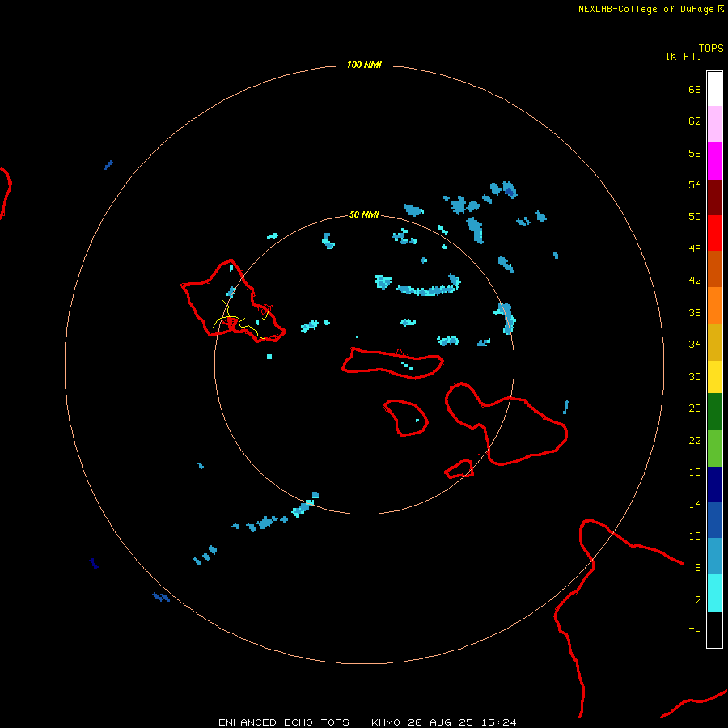The width and height of the screenshot is (728, 728).
Task: Click the light blue 14 kft legend swatch
Action: 714,557
